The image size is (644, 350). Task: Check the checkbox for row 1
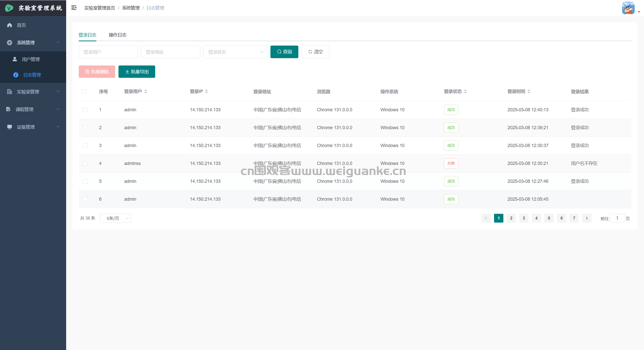[x=85, y=110]
